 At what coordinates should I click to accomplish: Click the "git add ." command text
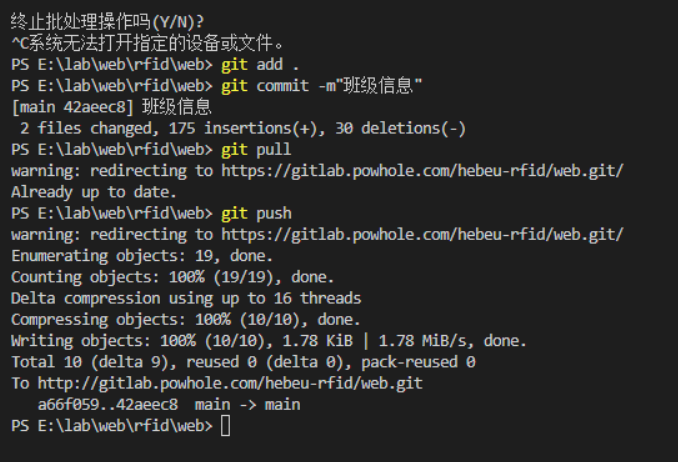click(x=256, y=64)
